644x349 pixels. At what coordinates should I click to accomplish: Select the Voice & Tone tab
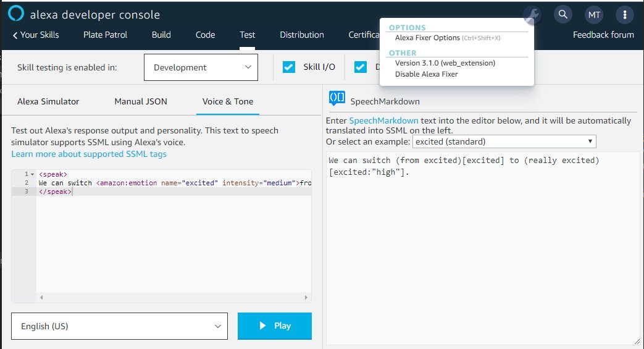[x=228, y=101]
